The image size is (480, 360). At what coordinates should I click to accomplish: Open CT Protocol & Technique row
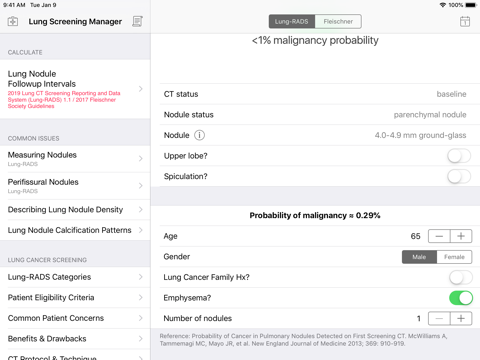(x=75, y=355)
